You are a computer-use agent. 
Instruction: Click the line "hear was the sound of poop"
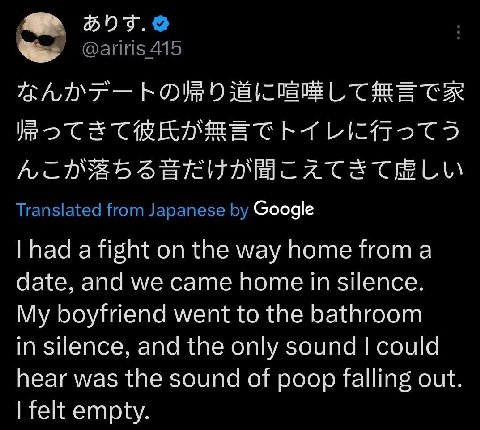click(239, 379)
